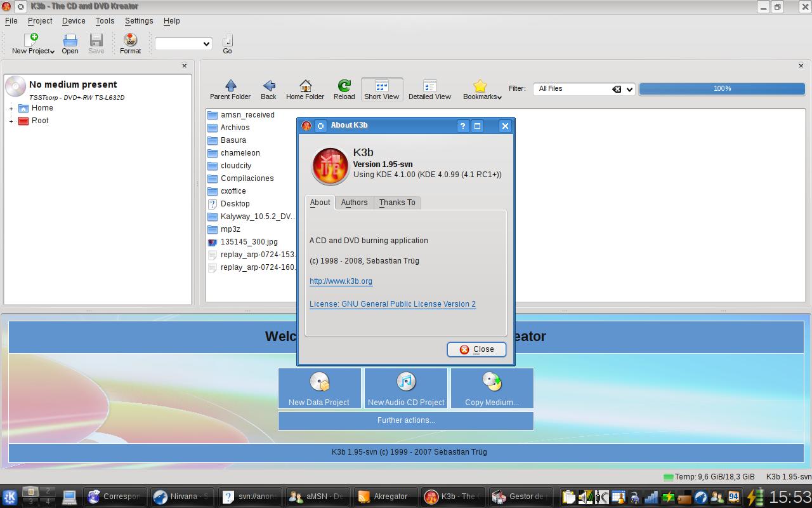
Task: Expand the Home tree node
Action: (11, 109)
